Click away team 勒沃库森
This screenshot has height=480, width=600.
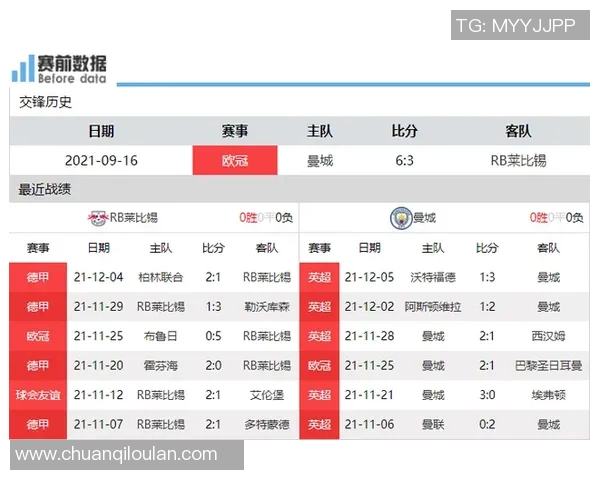(267, 307)
